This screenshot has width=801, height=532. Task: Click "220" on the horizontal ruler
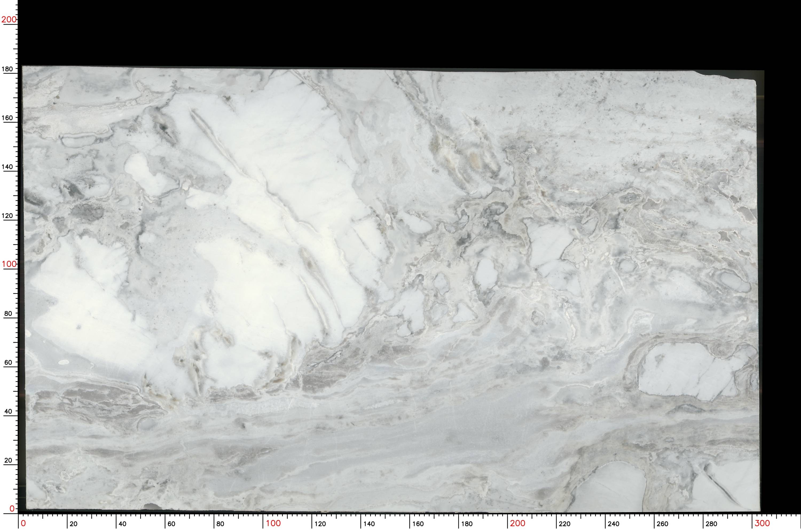(x=564, y=524)
